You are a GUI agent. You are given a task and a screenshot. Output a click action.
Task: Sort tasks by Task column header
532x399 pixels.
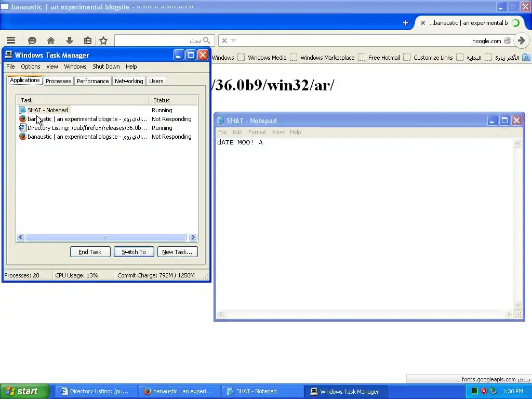[82, 100]
